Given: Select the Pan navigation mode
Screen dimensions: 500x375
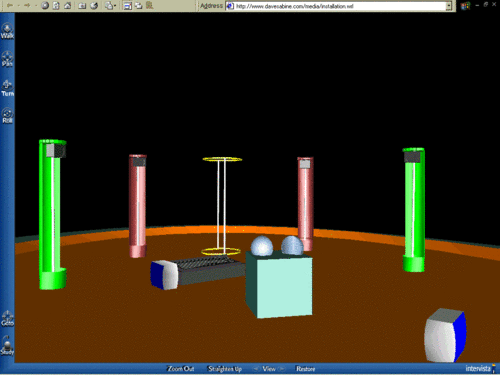Looking at the screenshot, I should coord(7,59).
